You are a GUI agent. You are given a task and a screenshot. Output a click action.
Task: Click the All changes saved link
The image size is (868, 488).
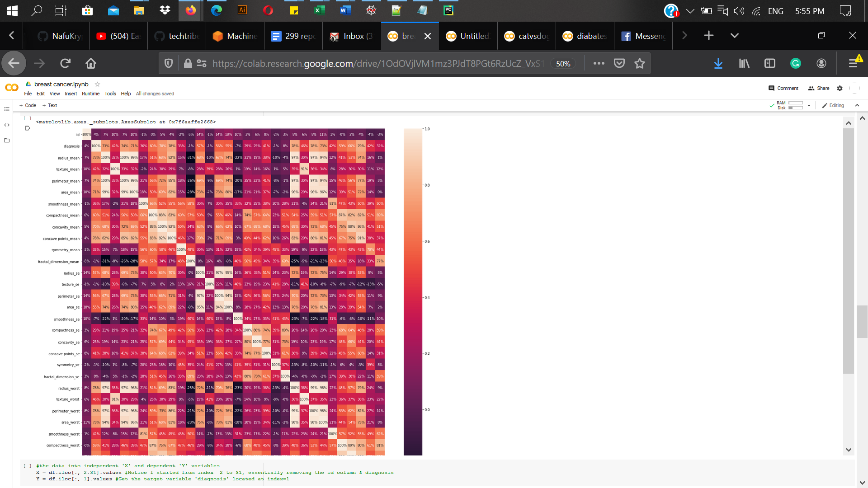point(155,94)
